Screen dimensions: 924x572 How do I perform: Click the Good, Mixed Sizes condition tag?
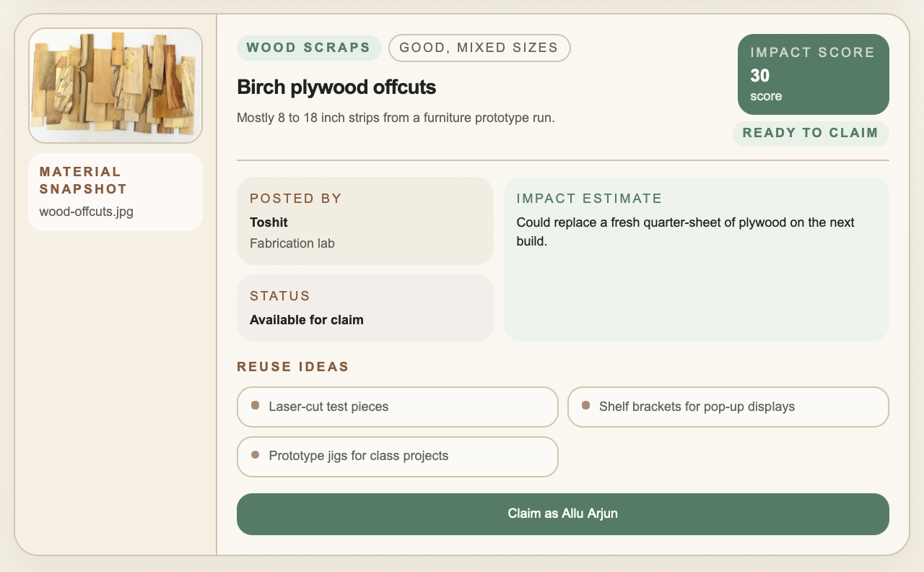pos(479,48)
